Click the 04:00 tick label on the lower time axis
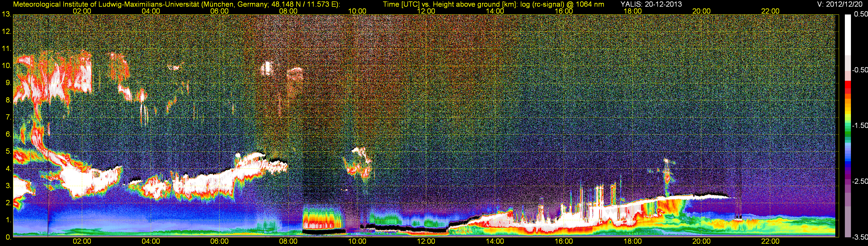 [151, 241]
